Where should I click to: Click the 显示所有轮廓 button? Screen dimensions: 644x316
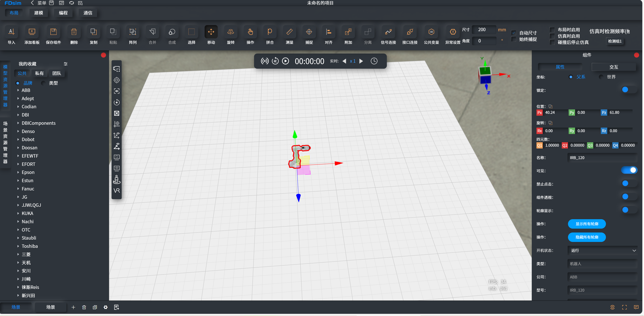pyautogui.click(x=587, y=224)
